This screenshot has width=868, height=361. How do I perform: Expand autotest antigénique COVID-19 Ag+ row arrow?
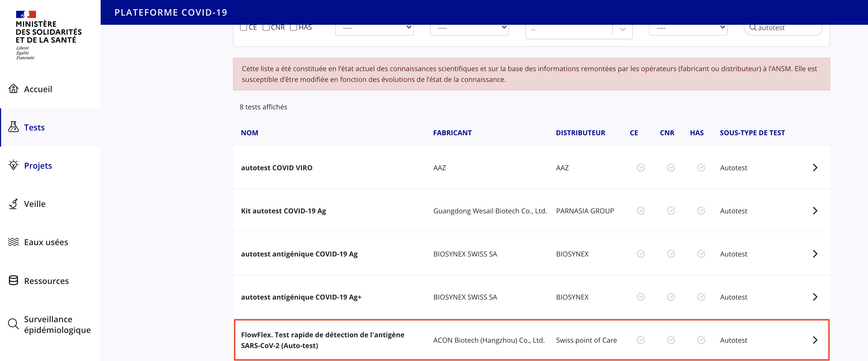[815, 297]
